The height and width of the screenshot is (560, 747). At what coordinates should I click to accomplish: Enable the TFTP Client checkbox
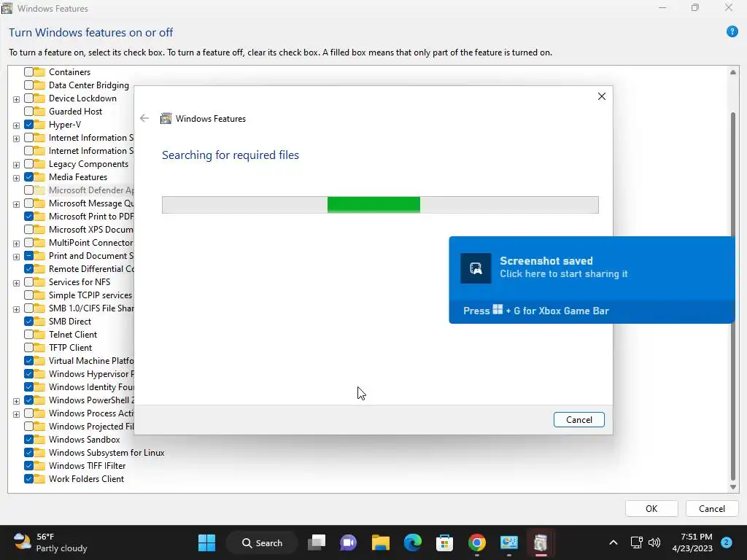(x=28, y=348)
